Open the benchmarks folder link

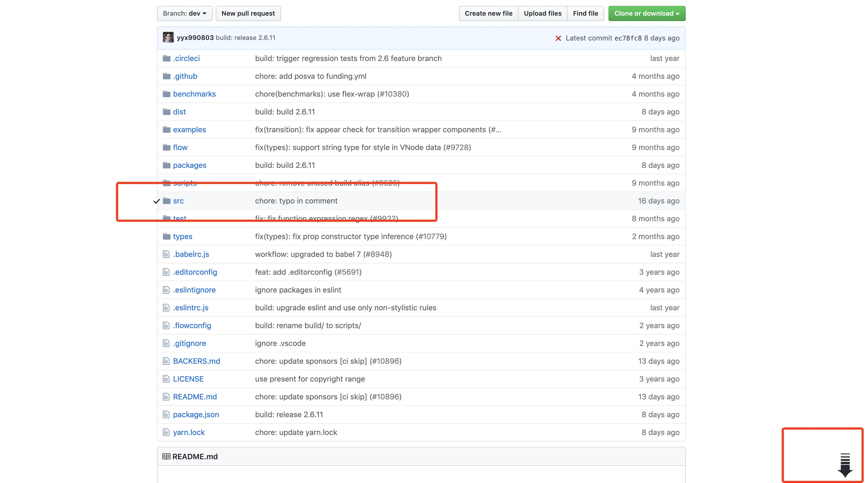click(x=194, y=94)
